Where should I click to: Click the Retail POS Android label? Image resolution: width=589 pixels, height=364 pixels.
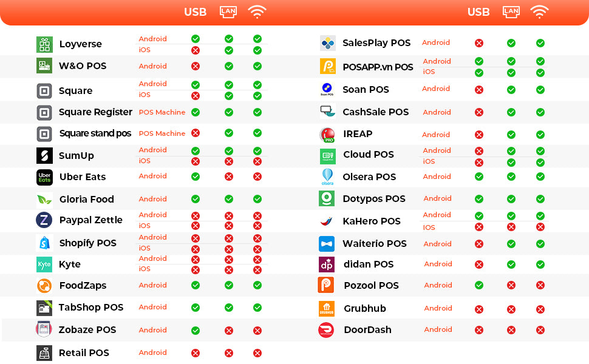click(x=152, y=352)
